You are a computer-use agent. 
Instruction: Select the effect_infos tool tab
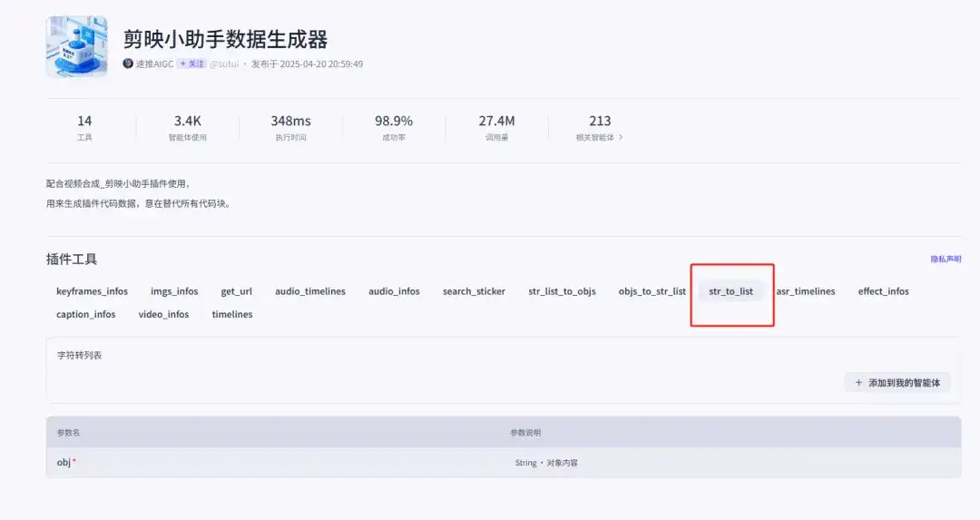pyautogui.click(x=883, y=291)
